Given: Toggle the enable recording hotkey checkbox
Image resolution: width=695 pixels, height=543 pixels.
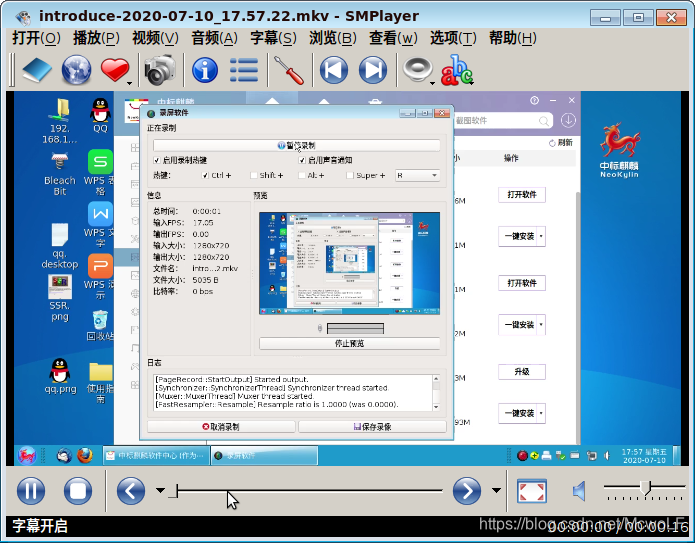Looking at the screenshot, I should (156, 160).
